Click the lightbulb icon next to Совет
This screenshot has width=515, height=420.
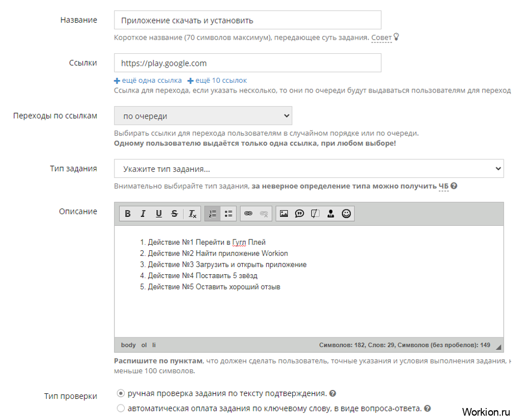pyautogui.click(x=396, y=37)
